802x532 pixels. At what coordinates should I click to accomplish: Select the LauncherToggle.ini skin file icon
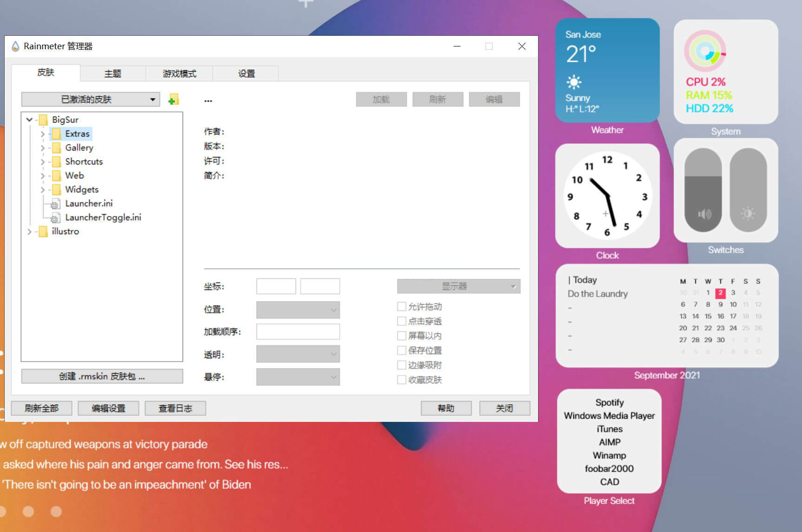(x=55, y=217)
